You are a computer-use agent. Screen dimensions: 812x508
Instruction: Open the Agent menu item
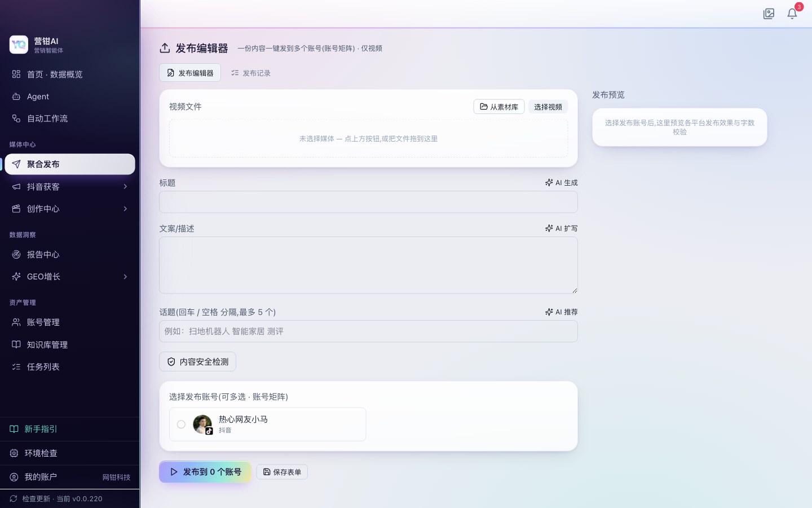70,97
